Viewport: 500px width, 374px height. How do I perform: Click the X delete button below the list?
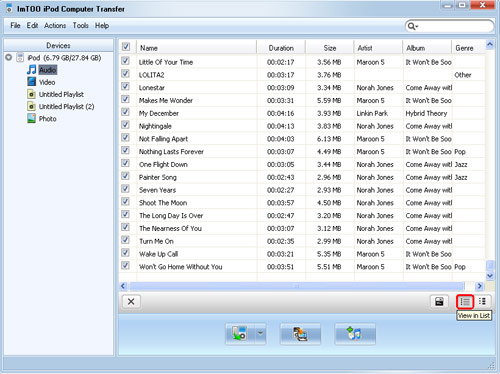[x=131, y=302]
